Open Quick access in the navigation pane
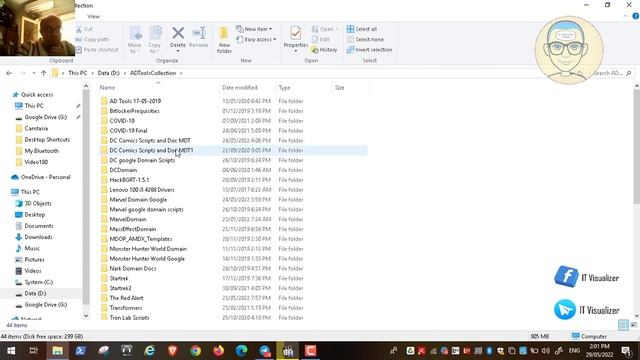 tap(37, 94)
